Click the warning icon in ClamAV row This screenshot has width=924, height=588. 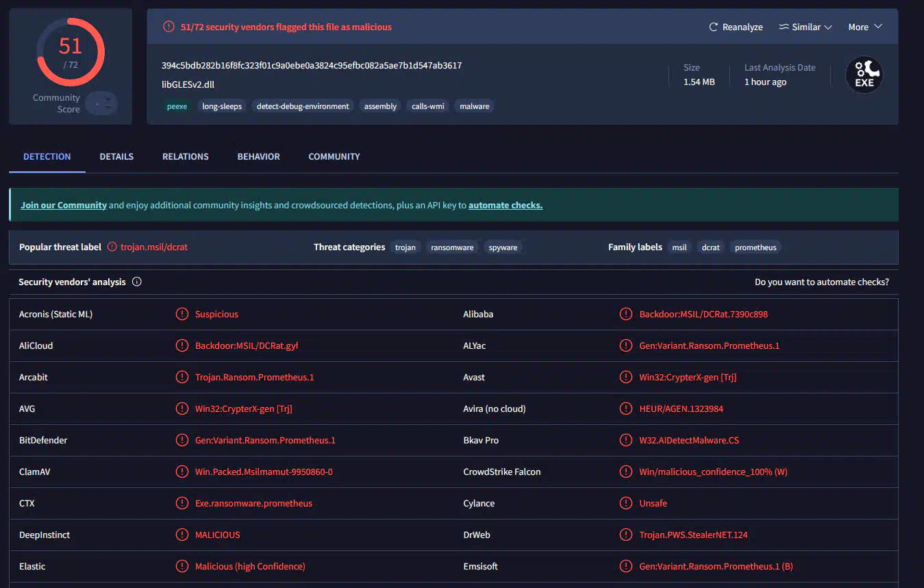pyautogui.click(x=182, y=471)
